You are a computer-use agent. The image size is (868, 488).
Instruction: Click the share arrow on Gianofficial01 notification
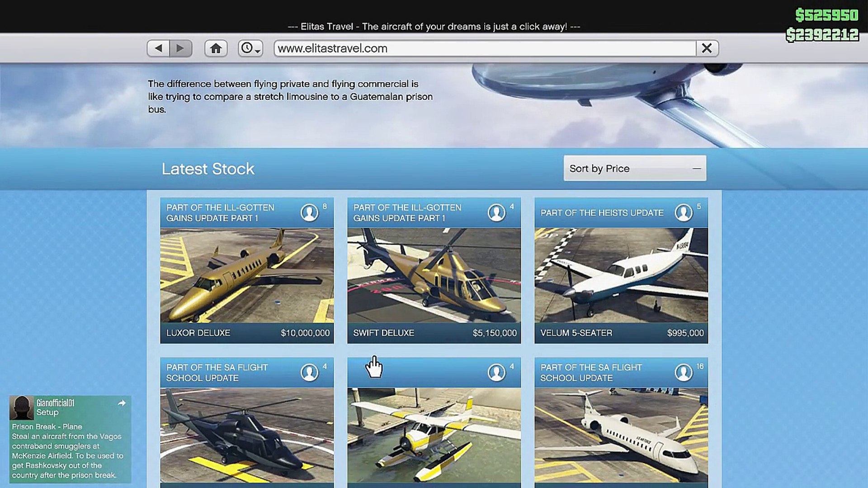pos(122,403)
